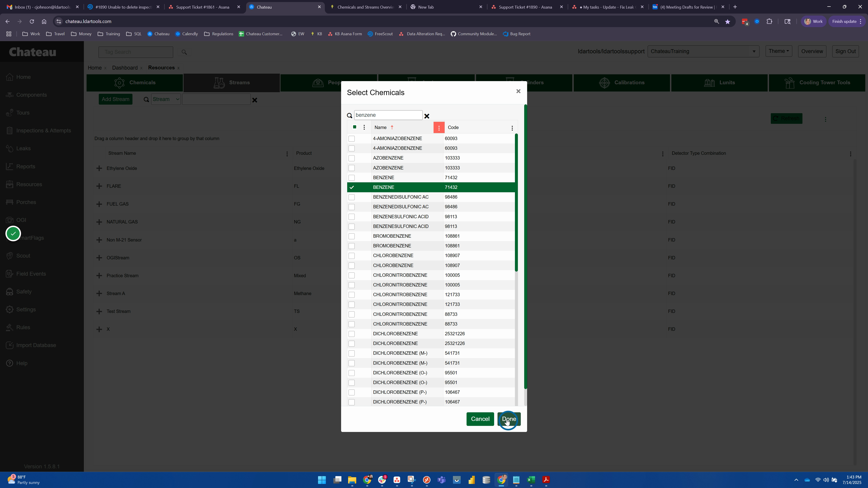Check the first DICHLOROBENZENE (O-) checkbox
The image size is (868, 488).
point(351,373)
